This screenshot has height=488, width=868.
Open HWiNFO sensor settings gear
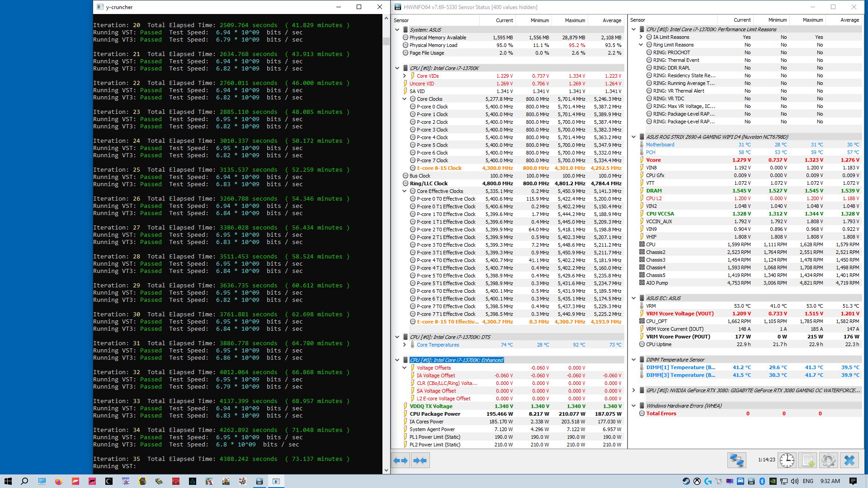828,460
